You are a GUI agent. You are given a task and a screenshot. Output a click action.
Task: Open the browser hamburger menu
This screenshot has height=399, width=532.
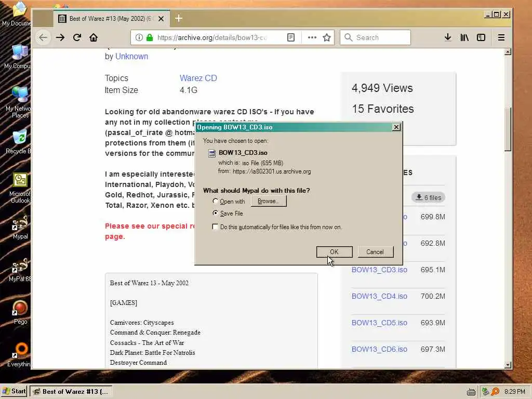click(501, 37)
